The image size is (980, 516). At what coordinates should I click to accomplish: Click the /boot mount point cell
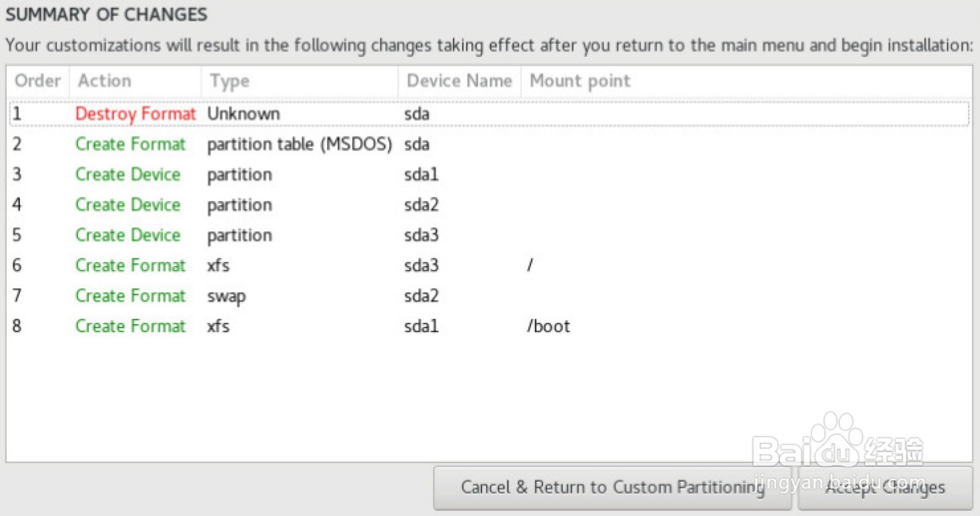tap(548, 327)
